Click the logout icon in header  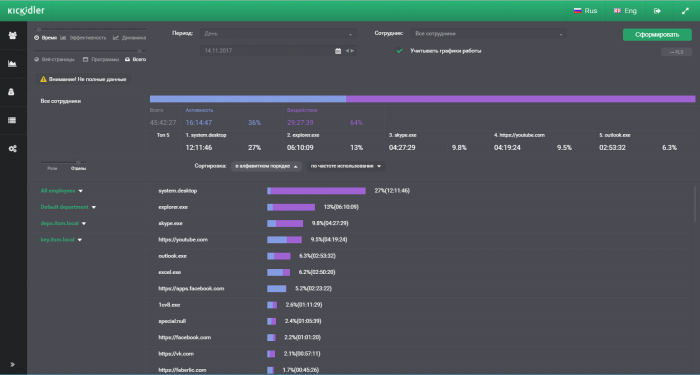(x=657, y=11)
